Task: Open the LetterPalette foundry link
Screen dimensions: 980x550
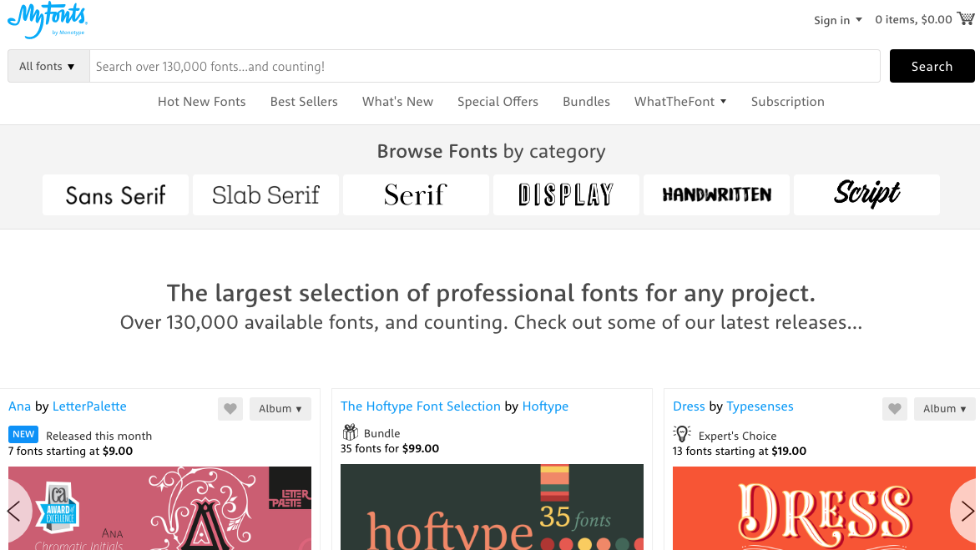Action: (x=89, y=406)
